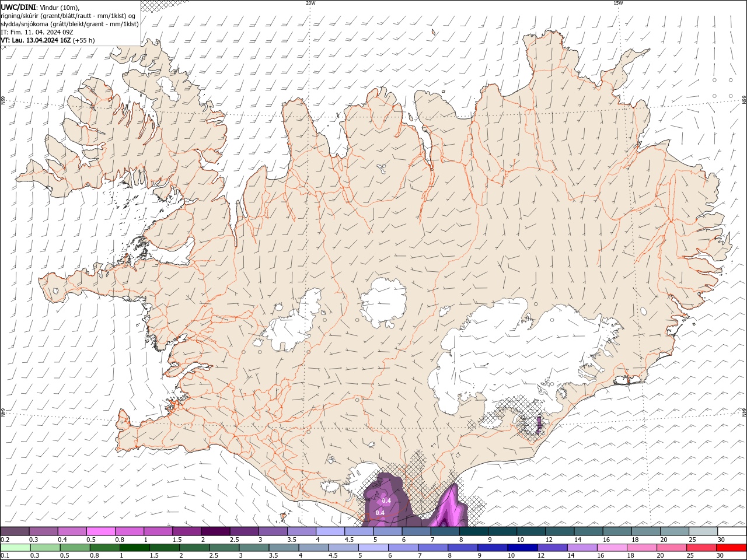Click the 20 pink-red swatch in bottom row
The height and width of the screenshot is (560, 747).
click(671, 548)
